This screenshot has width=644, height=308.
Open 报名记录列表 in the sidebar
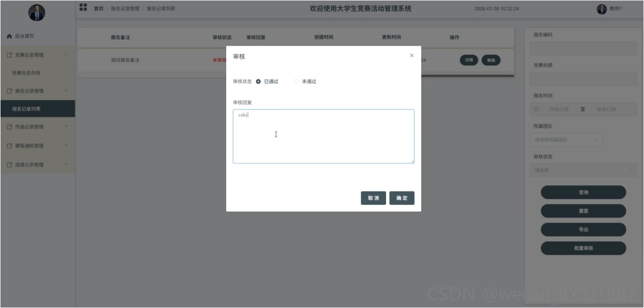[37, 109]
